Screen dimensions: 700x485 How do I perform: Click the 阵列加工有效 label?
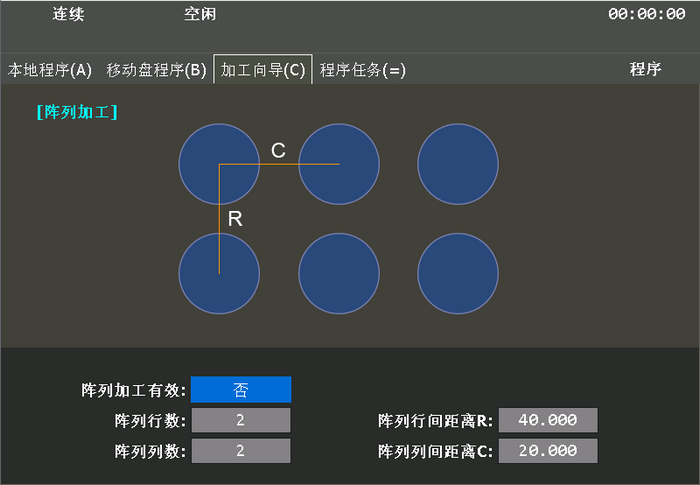[133, 390]
